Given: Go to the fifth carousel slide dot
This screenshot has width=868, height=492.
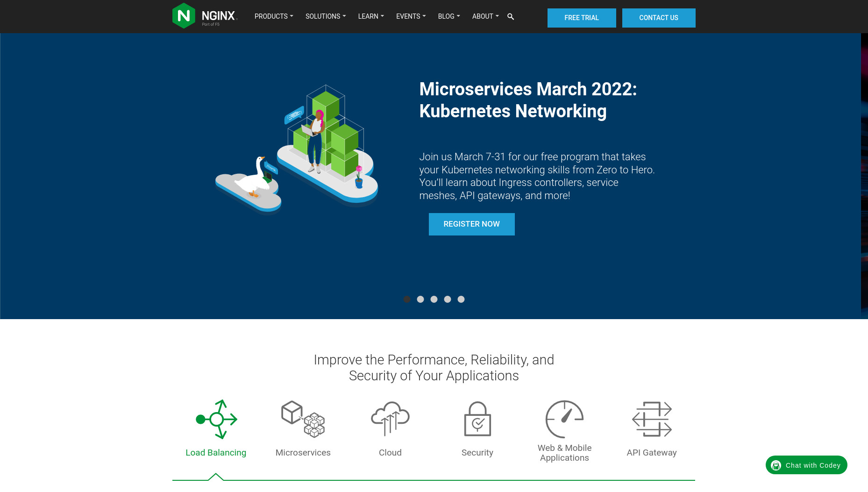Looking at the screenshot, I should point(461,299).
